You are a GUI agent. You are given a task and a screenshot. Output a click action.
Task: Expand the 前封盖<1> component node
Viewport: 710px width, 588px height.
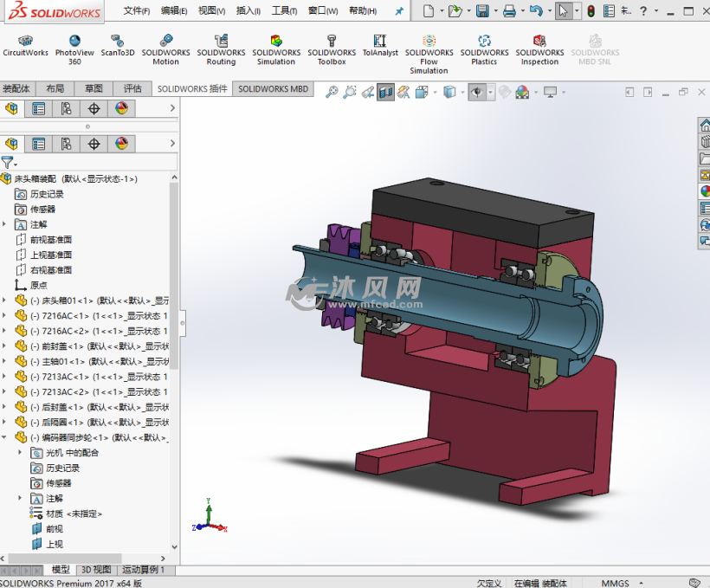click(x=4, y=346)
